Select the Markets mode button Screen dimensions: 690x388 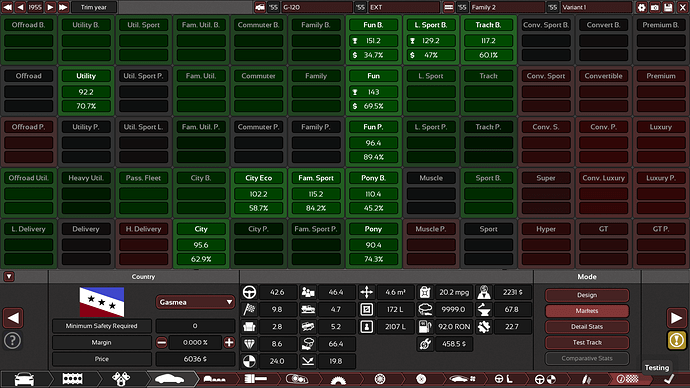[587, 311]
